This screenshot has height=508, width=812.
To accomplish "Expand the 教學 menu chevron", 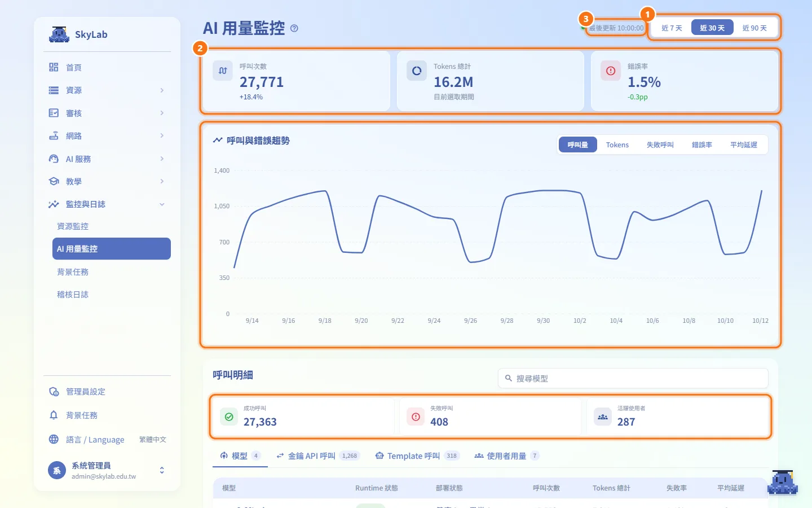I will click(x=162, y=181).
